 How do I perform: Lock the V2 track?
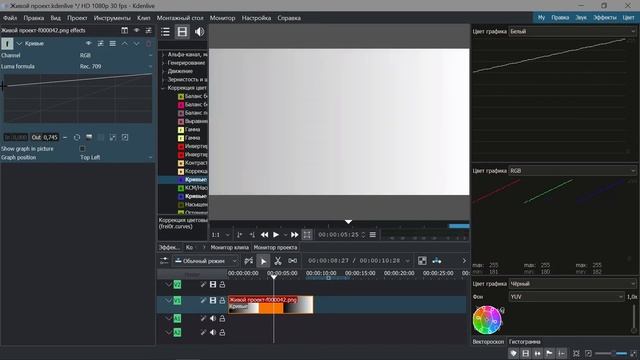(x=222, y=284)
